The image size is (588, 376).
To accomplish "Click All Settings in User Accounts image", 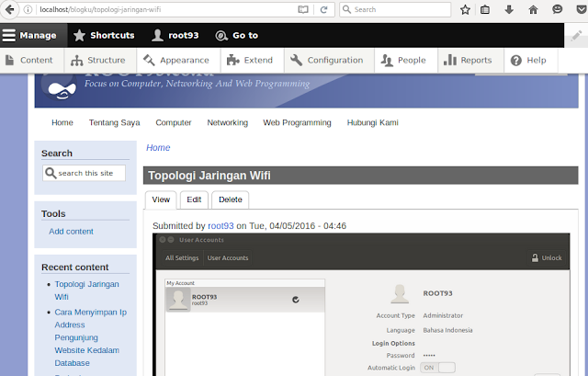I will pos(182,257).
